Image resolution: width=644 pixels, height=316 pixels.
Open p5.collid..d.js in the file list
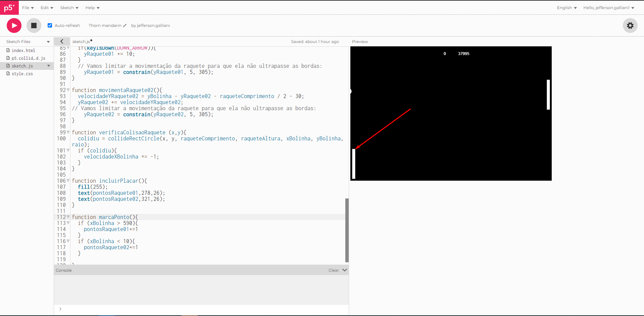(x=28, y=58)
